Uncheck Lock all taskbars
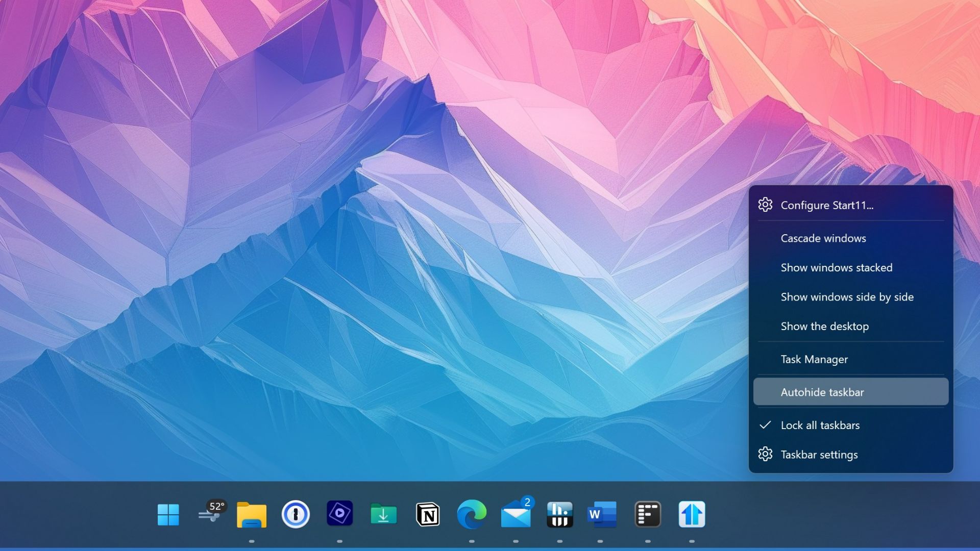Image resolution: width=980 pixels, height=551 pixels. [820, 425]
